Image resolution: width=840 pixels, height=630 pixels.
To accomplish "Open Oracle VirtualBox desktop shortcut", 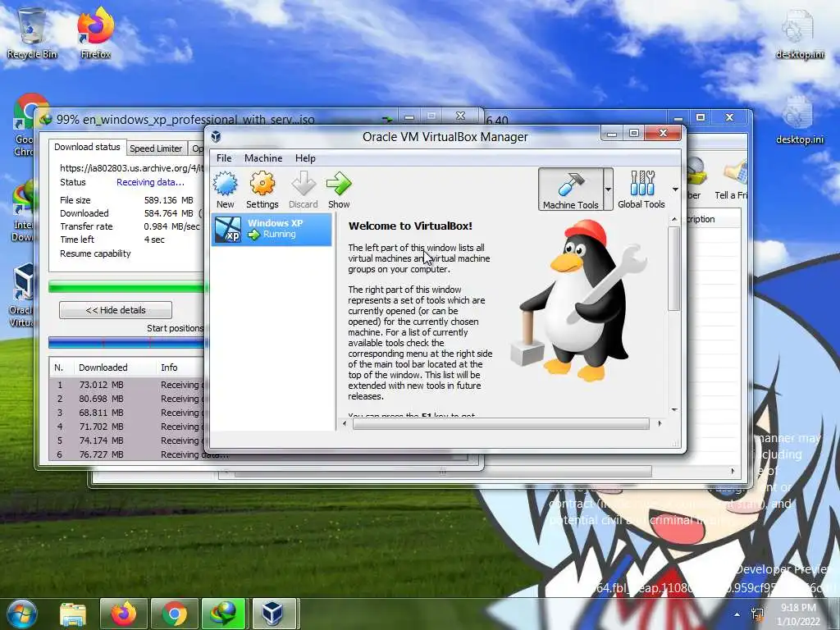I will tap(21, 294).
